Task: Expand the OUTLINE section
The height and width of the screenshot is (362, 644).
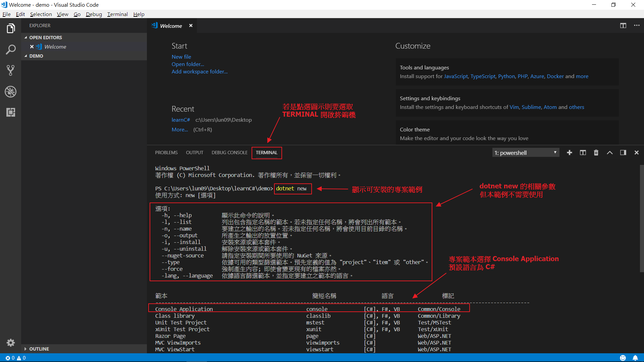Action: [x=39, y=349]
